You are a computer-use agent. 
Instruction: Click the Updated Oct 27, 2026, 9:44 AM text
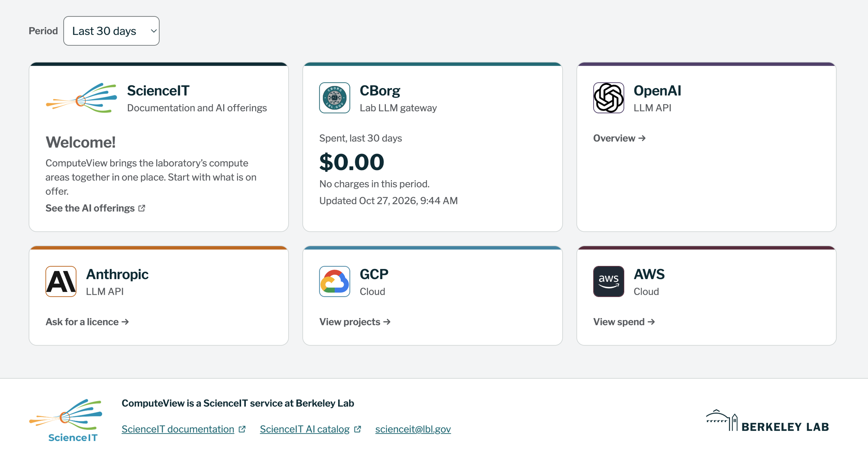coord(389,201)
